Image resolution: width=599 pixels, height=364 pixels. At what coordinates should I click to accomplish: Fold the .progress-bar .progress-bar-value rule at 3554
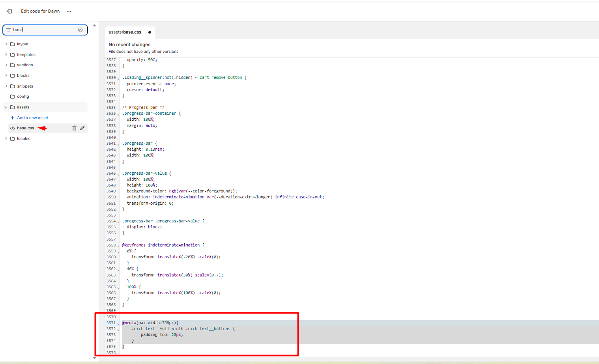pyautogui.click(x=118, y=222)
